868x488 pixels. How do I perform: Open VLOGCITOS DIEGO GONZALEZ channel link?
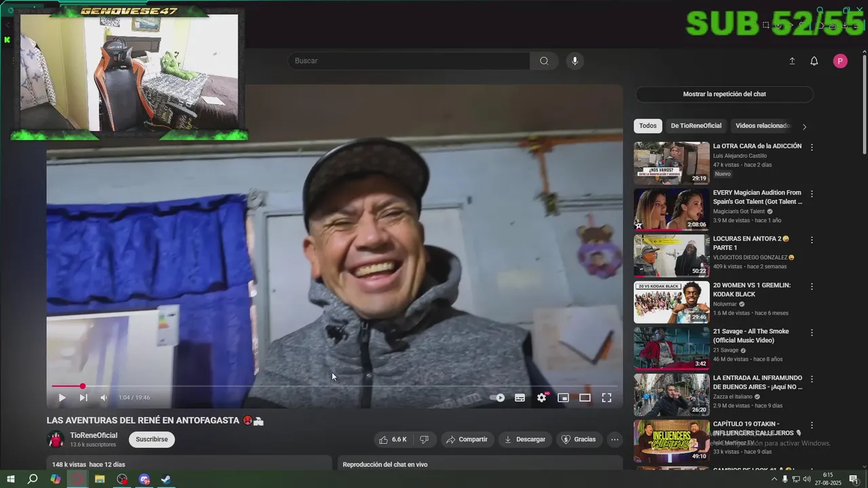point(751,258)
